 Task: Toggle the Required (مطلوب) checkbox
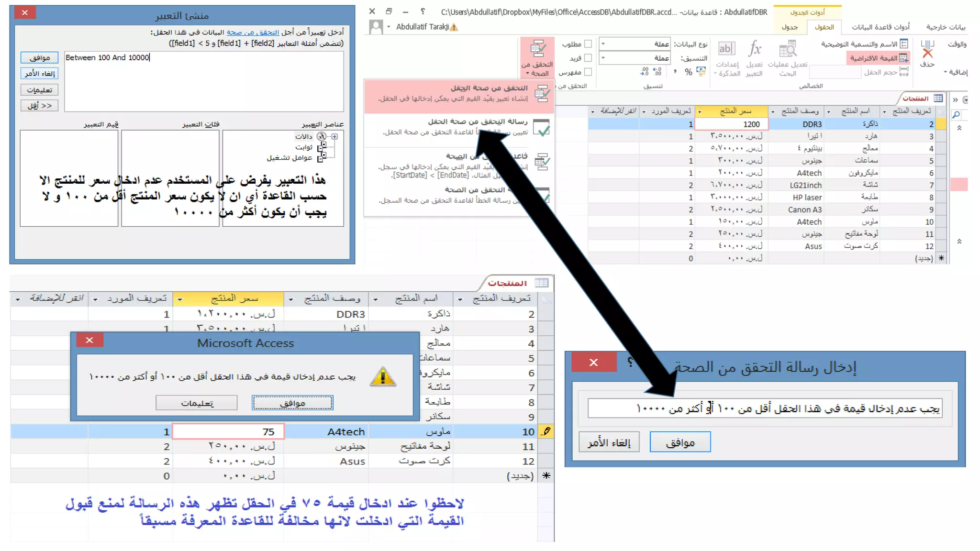click(588, 44)
